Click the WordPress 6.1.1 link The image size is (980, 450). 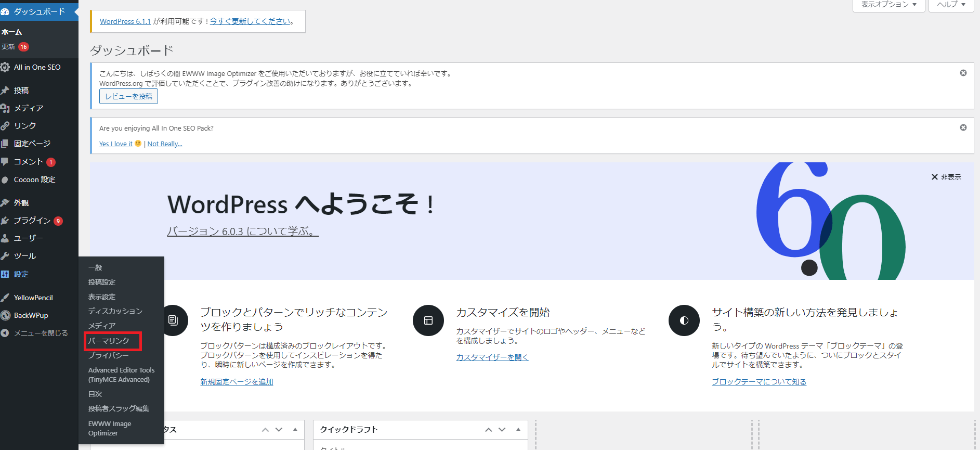coord(125,21)
